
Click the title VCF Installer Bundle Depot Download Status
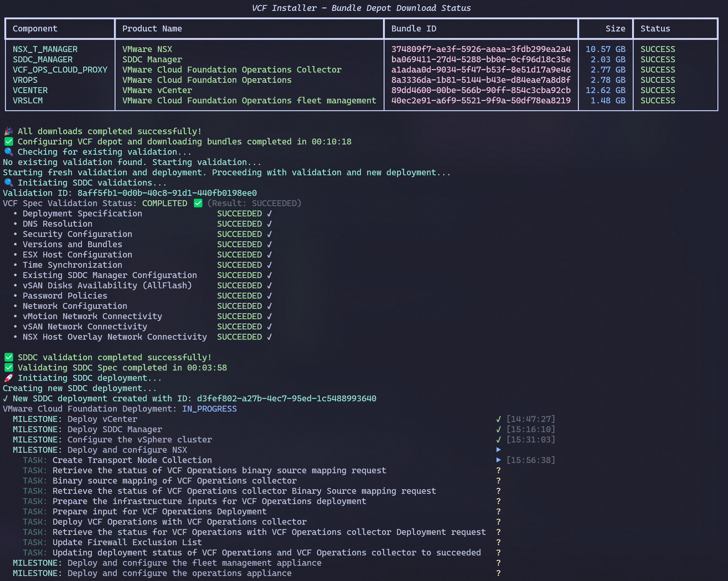coord(361,8)
